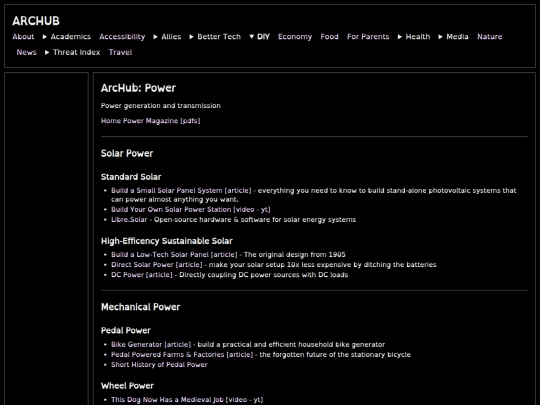This screenshot has height=405, width=540.
Task: Expand the Threat Index submenu arrow
Action: coord(47,52)
